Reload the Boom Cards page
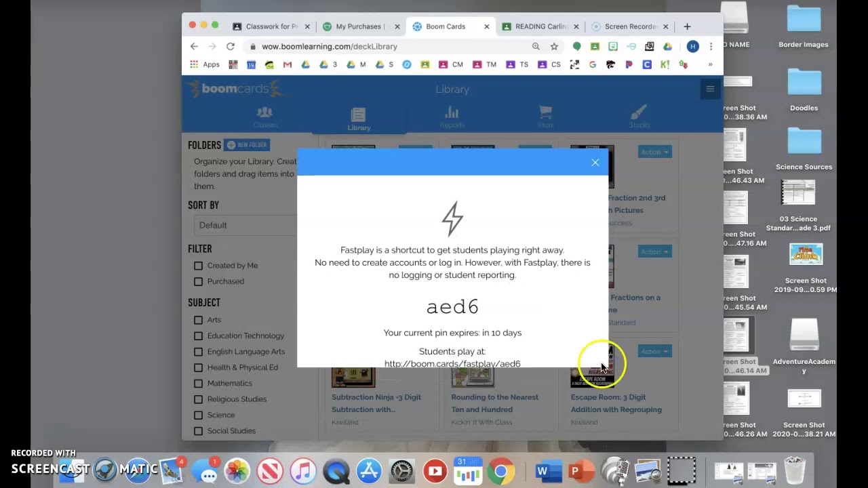Viewport: 868px width, 488px height. pyautogui.click(x=231, y=46)
